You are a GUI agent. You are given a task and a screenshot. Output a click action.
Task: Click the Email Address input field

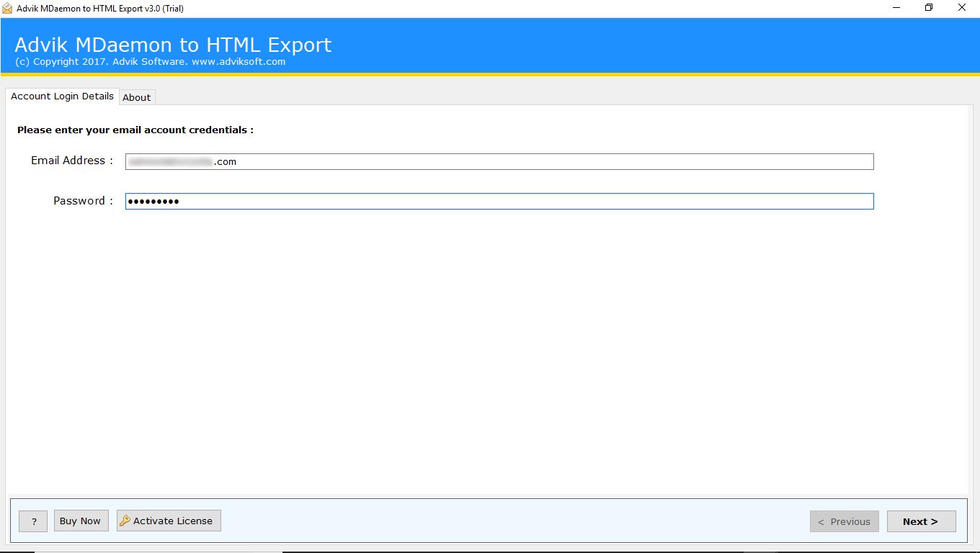[x=499, y=161]
